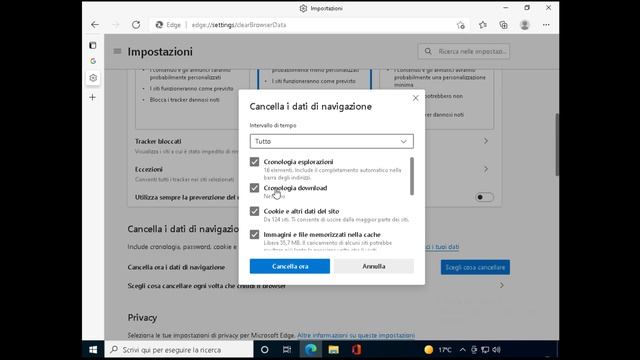
Task: Uncheck Cookie e altri dati del sito
Action: 254,211
